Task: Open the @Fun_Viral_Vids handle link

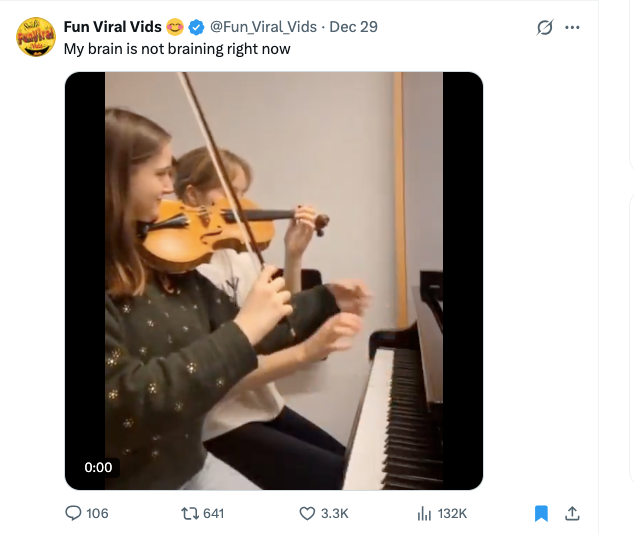Action: click(x=260, y=26)
